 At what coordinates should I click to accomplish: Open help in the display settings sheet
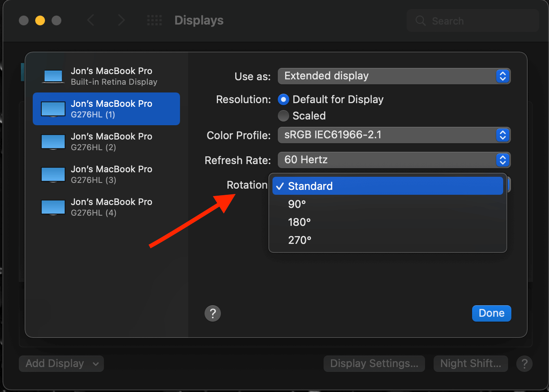[x=213, y=313]
